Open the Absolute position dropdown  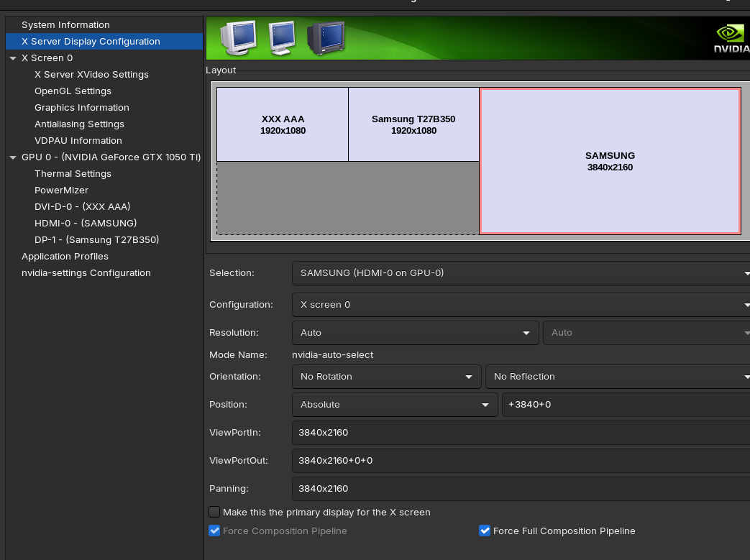(x=394, y=405)
